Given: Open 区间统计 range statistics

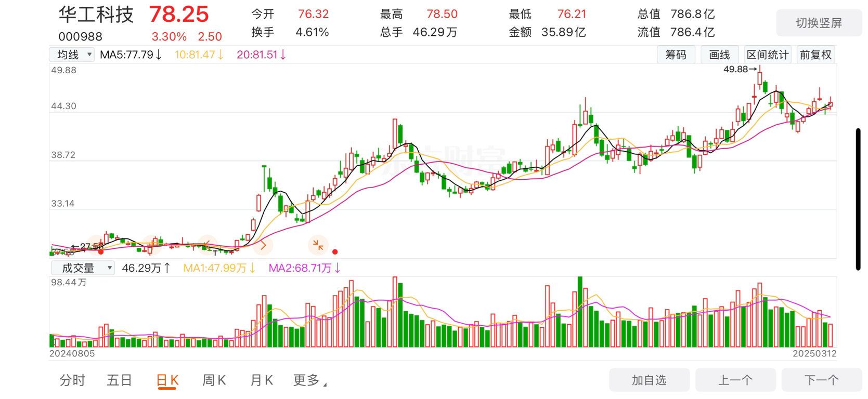Looking at the screenshot, I should (768, 55).
